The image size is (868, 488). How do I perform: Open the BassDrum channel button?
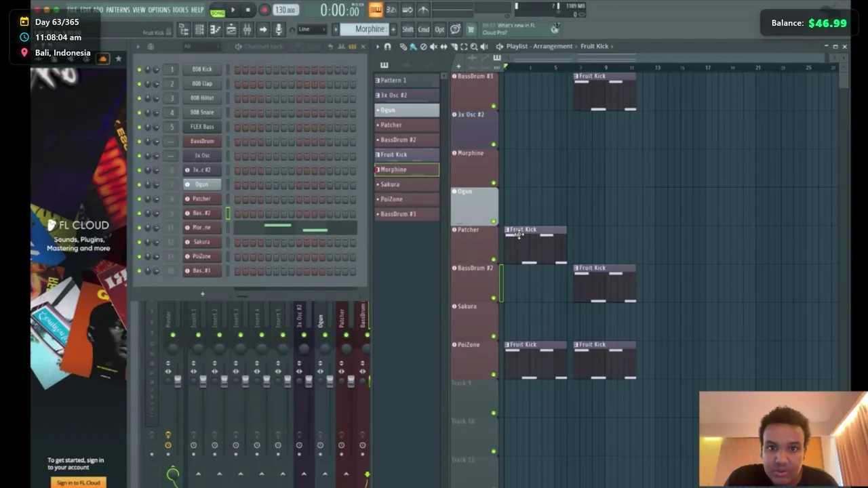[x=202, y=141]
